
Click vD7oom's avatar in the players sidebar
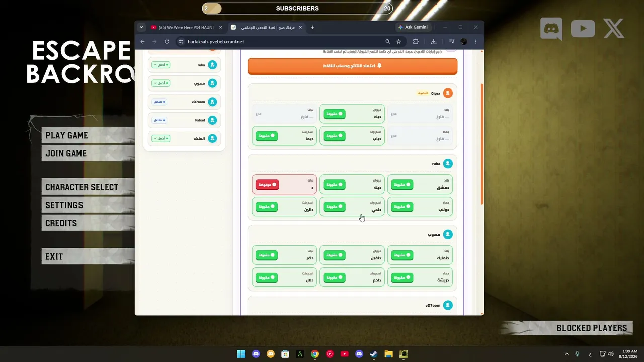[212, 102]
